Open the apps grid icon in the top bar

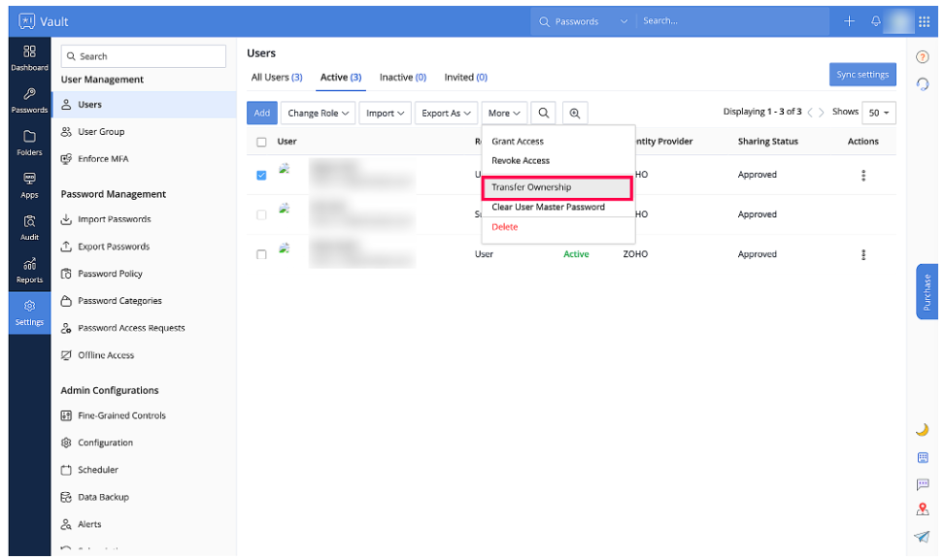[924, 21]
